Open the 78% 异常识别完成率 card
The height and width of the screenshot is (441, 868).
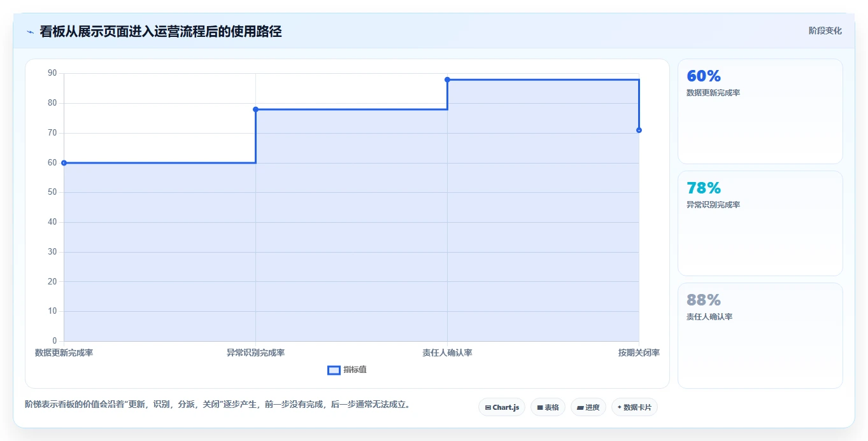[760, 223]
